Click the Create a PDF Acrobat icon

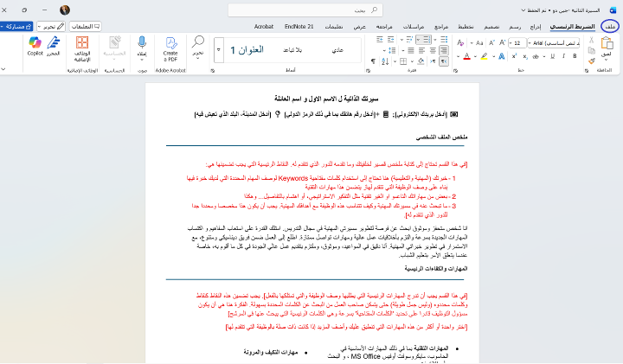coord(170,43)
